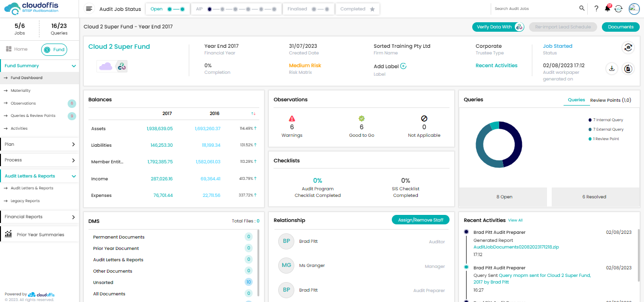Click View All beside Recent Activities
The image size is (644, 302).
[x=515, y=221]
